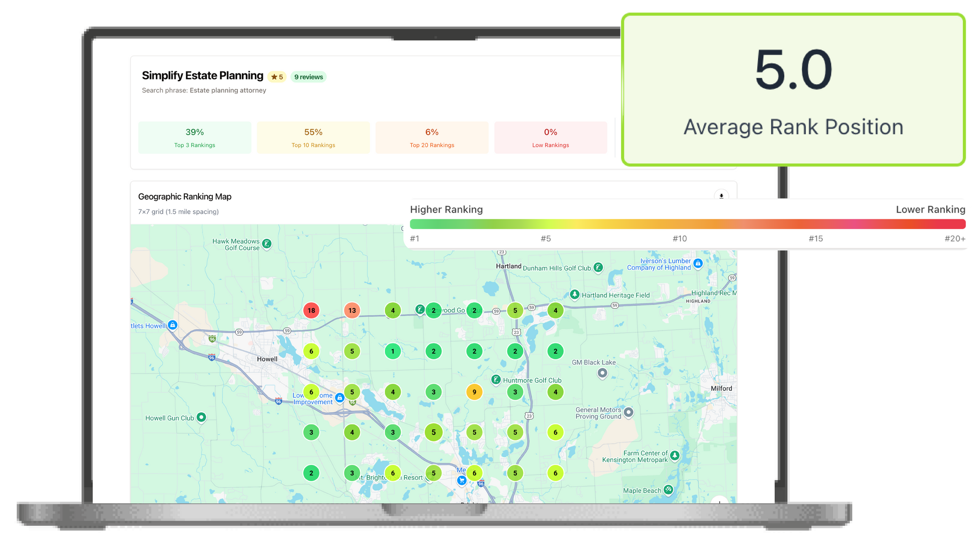Click the Howell Gun Club pin icon
Viewport: 980px width, 545px height.
[201, 417]
